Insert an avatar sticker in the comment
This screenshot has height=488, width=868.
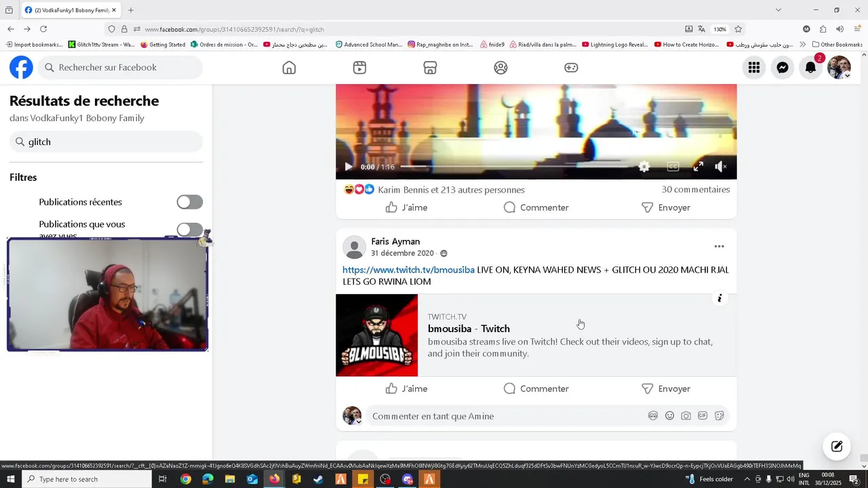[653, 416]
